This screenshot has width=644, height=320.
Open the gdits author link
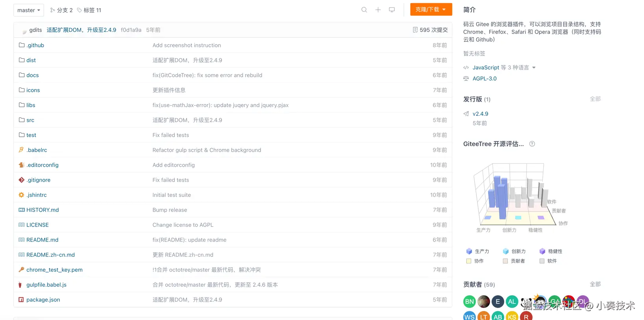[x=35, y=30]
